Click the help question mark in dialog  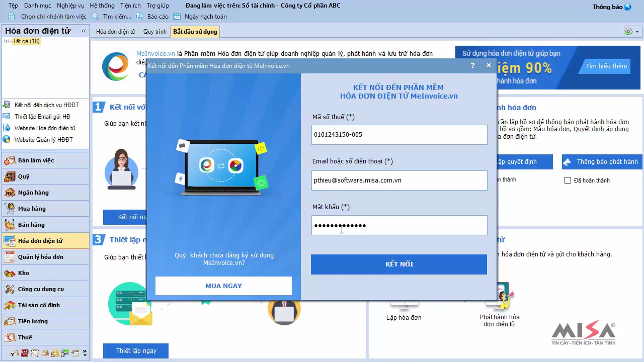(473, 65)
